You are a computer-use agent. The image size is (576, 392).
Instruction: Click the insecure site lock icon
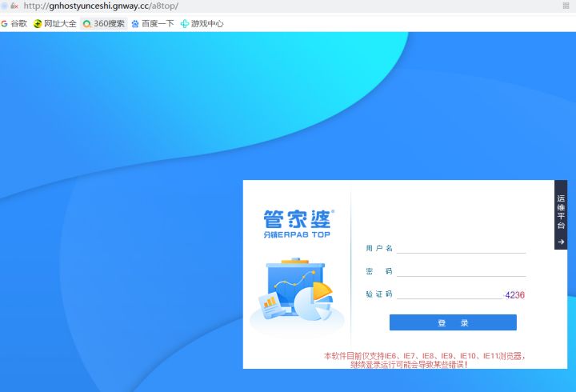[14, 6]
